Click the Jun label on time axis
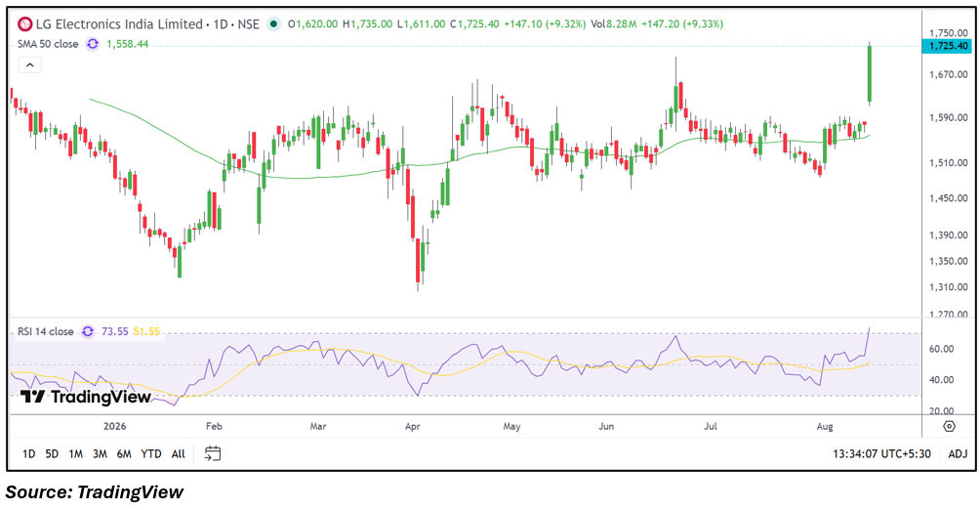Viewport: 980px width, 510px height. (606, 426)
